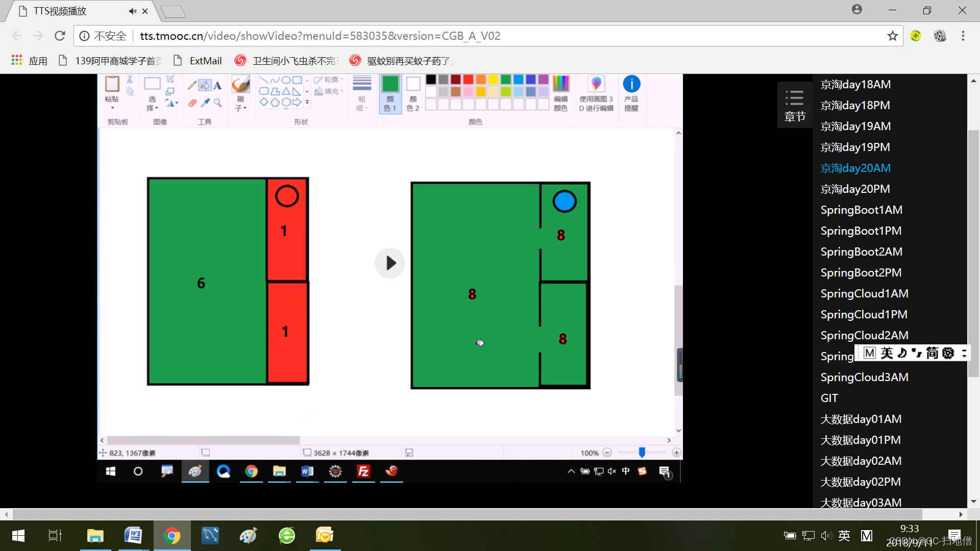Toggle the system volume speaker icon

pos(825,536)
